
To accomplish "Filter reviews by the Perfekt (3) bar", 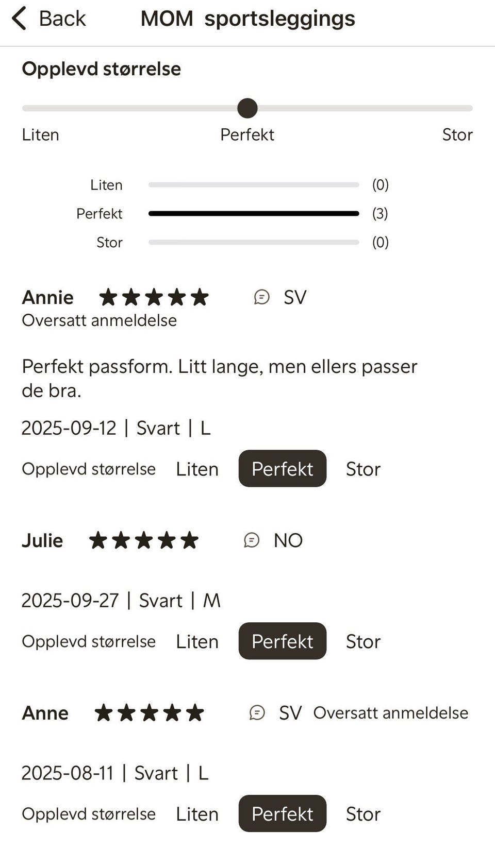I will click(253, 213).
